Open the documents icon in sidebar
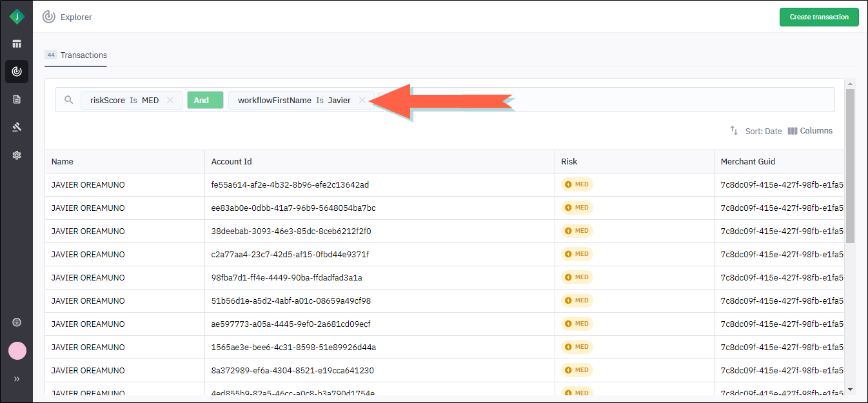Viewport: 868px width, 403px height. point(17,99)
